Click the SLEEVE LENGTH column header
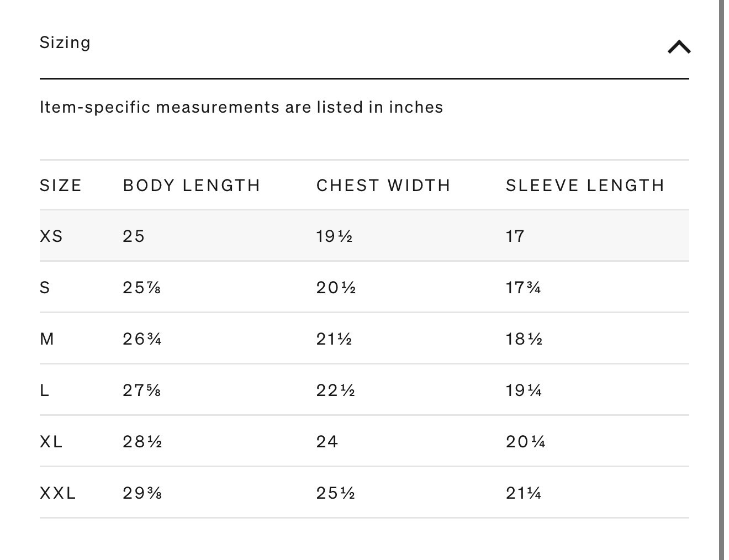This screenshot has height=560, width=729. tap(585, 186)
